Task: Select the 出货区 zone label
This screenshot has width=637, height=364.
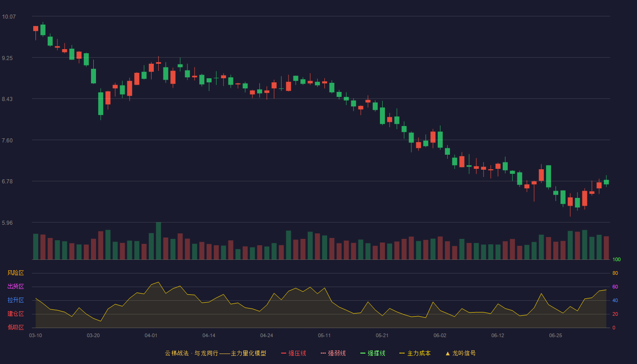Action: (x=15, y=287)
